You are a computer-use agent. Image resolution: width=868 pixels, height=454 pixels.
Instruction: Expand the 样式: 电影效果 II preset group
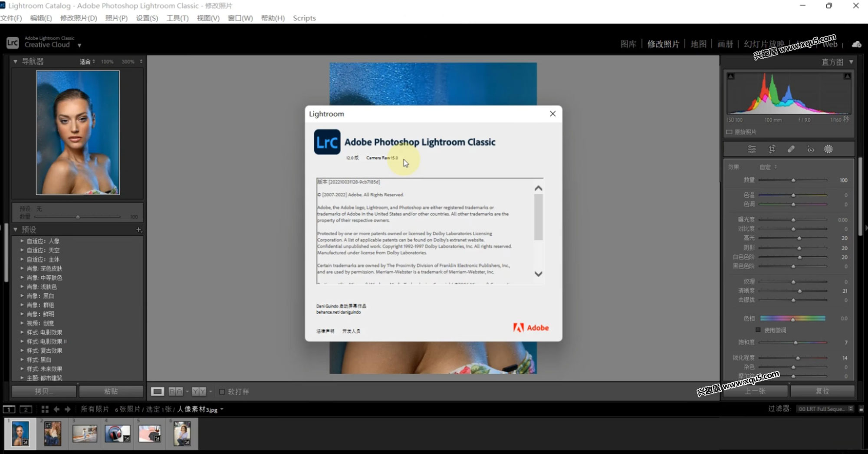pyautogui.click(x=22, y=341)
